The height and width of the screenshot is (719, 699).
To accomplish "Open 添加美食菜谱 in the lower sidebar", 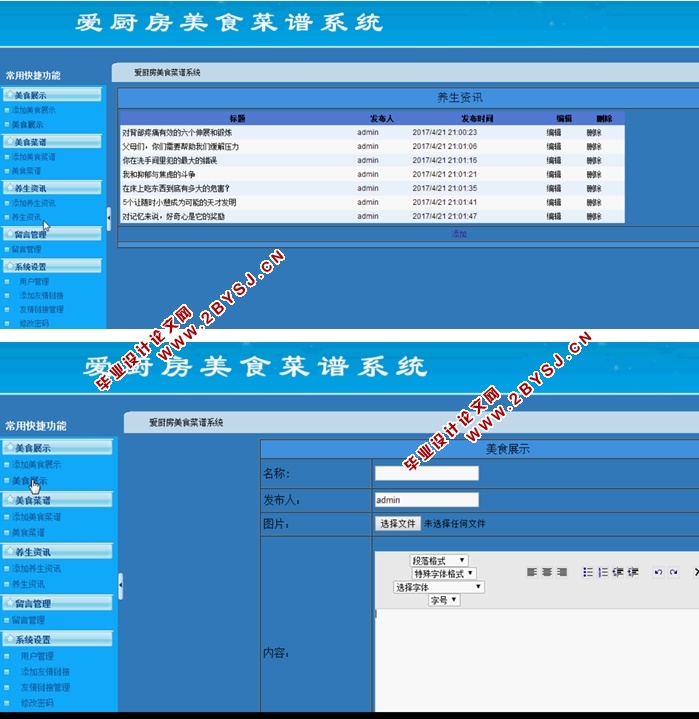I will tap(36, 517).
